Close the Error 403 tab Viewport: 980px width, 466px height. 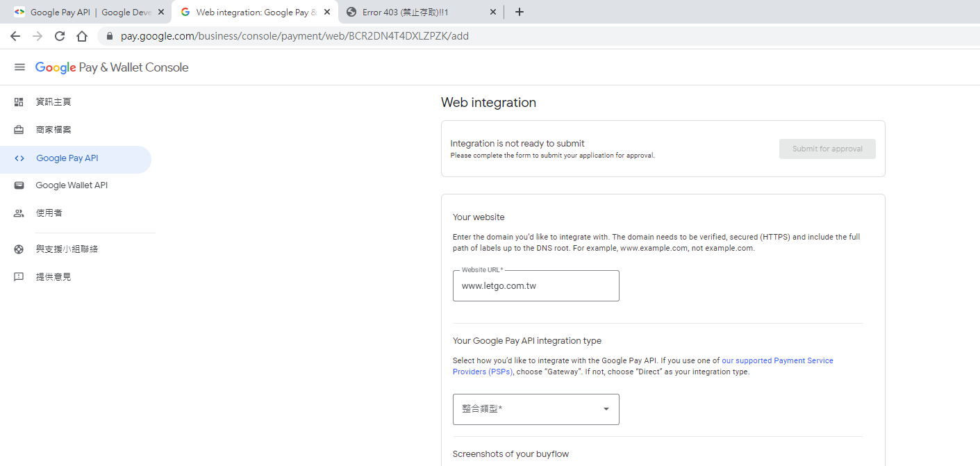pyautogui.click(x=493, y=12)
